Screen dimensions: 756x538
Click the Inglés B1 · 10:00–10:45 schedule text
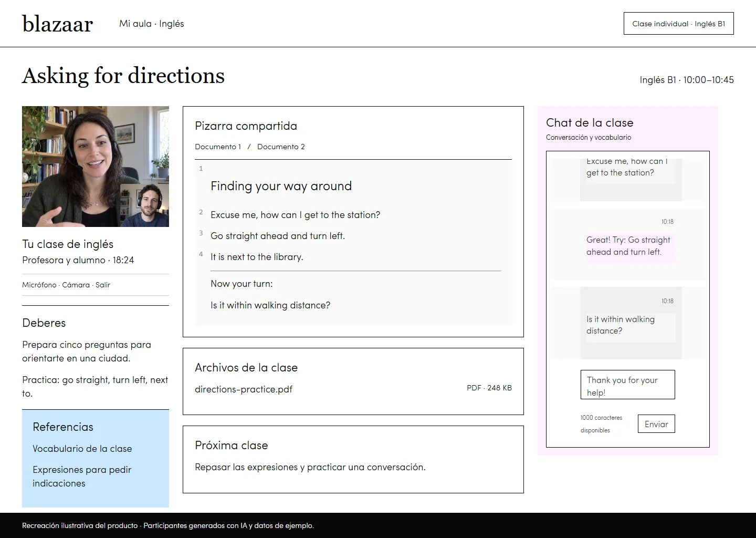tap(687, 80)
